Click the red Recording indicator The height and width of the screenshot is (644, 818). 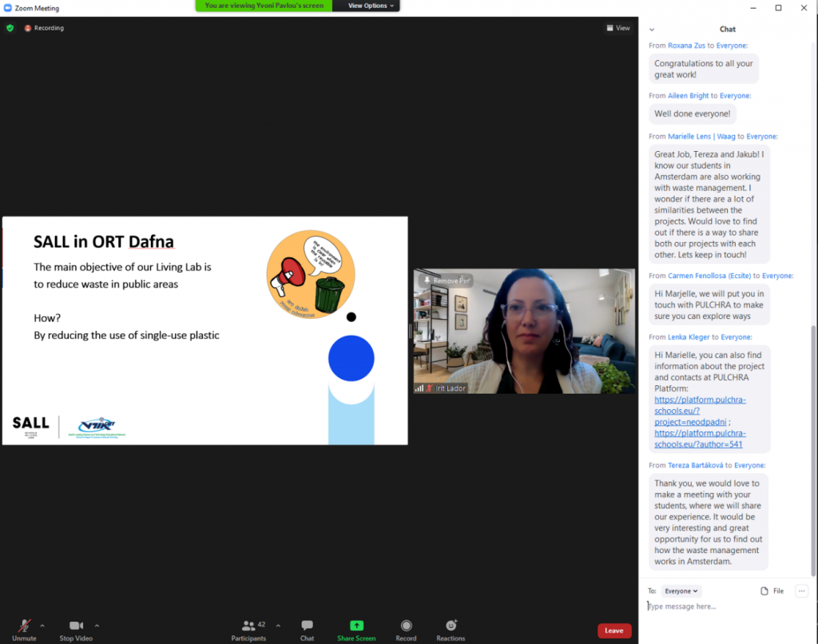(x=44, y=28)
